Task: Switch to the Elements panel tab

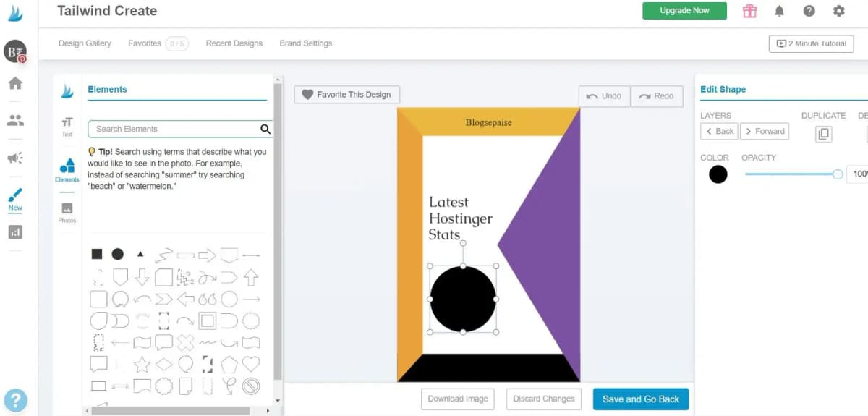Action: tap(67, 170)
